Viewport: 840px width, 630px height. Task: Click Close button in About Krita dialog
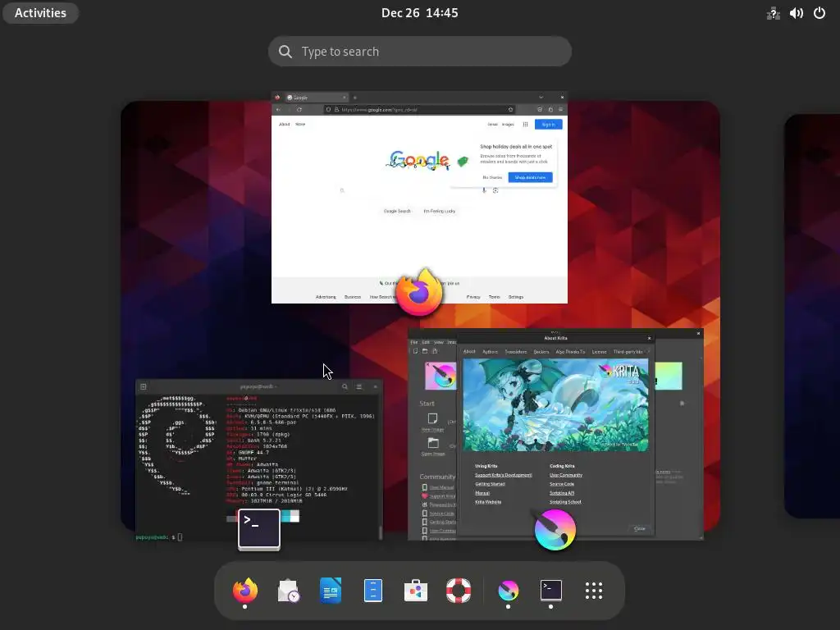point(640,529)
